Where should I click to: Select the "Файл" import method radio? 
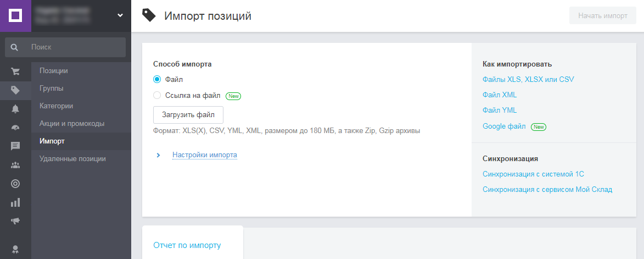click(157, 79)
